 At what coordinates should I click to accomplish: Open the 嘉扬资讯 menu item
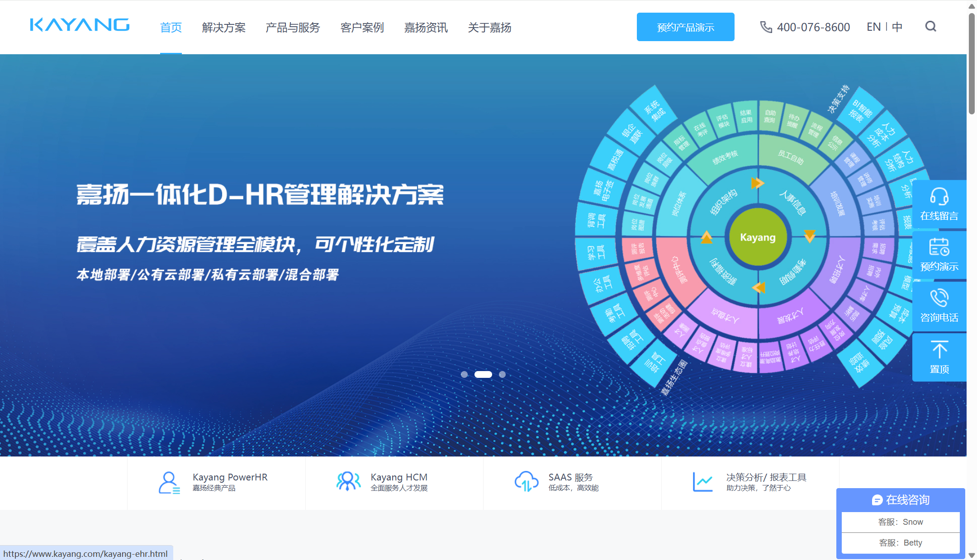point(426,28)
